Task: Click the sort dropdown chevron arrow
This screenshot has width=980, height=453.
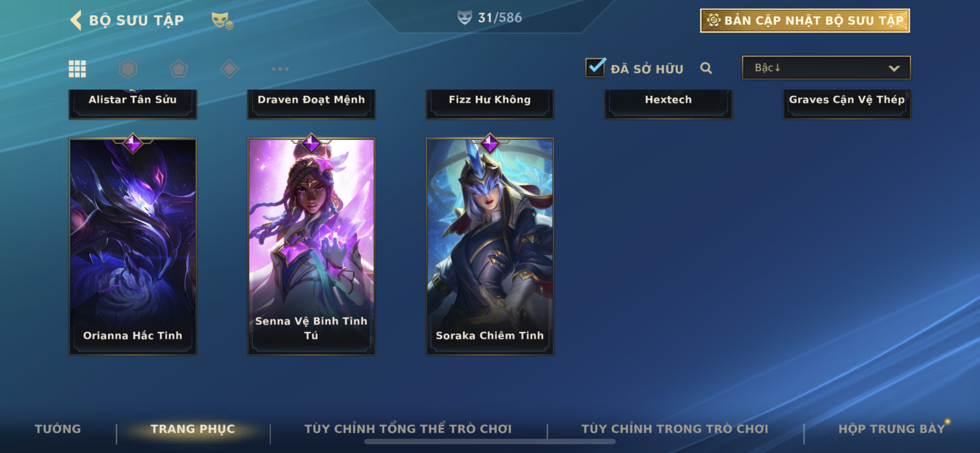Action: click(x=894, y=69)
